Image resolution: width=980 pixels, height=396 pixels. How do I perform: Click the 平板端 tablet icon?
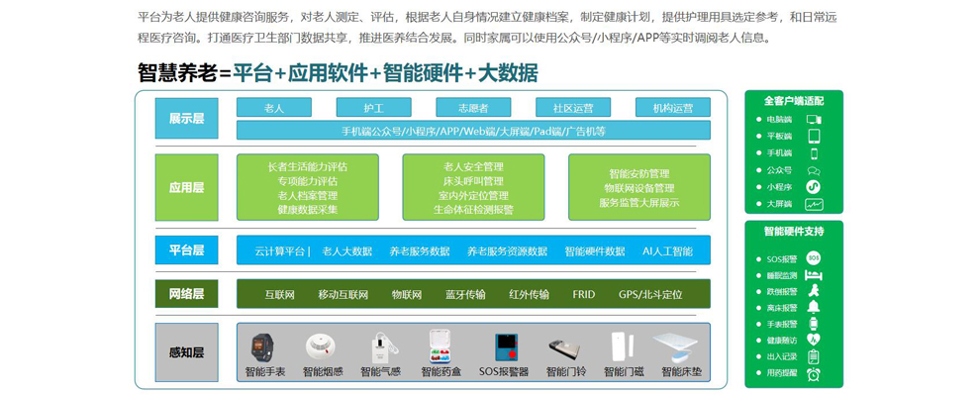pyautogui.click(x=814, y=137)
